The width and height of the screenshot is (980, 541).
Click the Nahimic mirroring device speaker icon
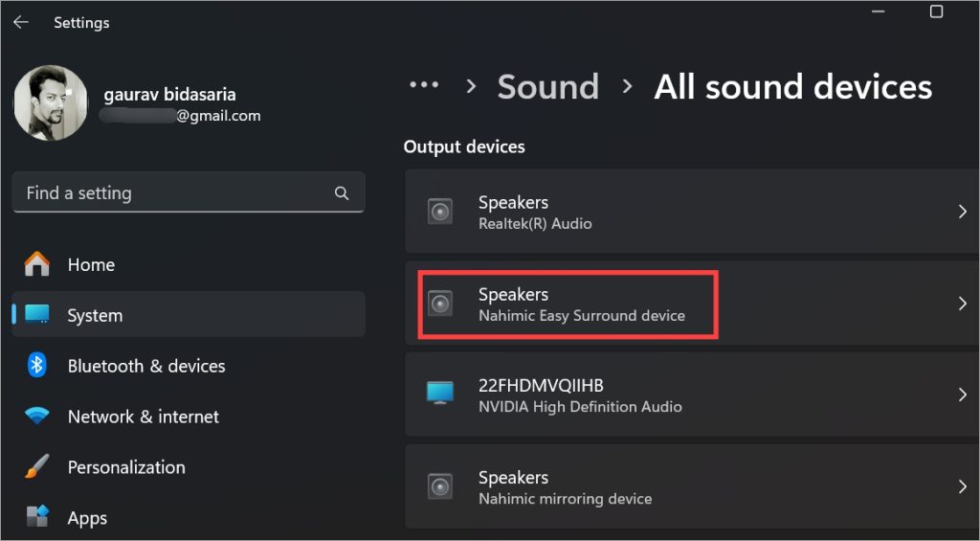(x=440, y=486)
